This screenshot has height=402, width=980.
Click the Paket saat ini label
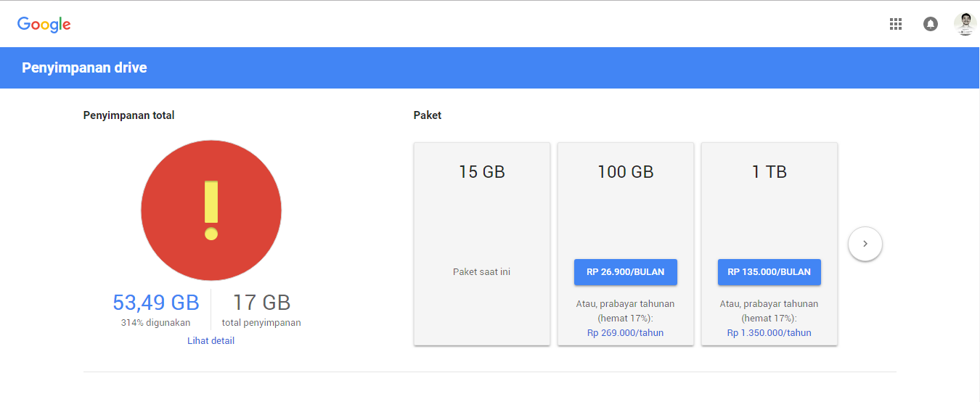481,272
